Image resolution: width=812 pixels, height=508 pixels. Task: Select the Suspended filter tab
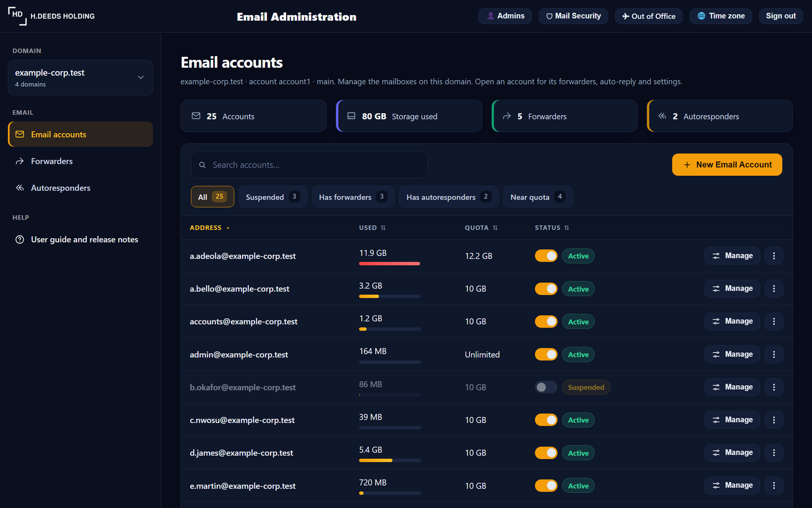[x=273, y=197]
